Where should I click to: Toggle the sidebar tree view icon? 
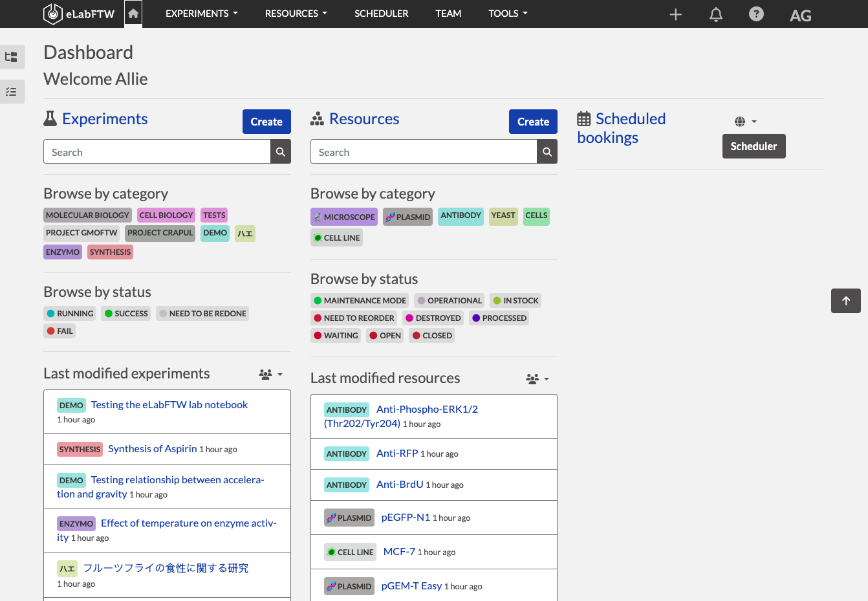pyautogui.click(x=12, y=57)
